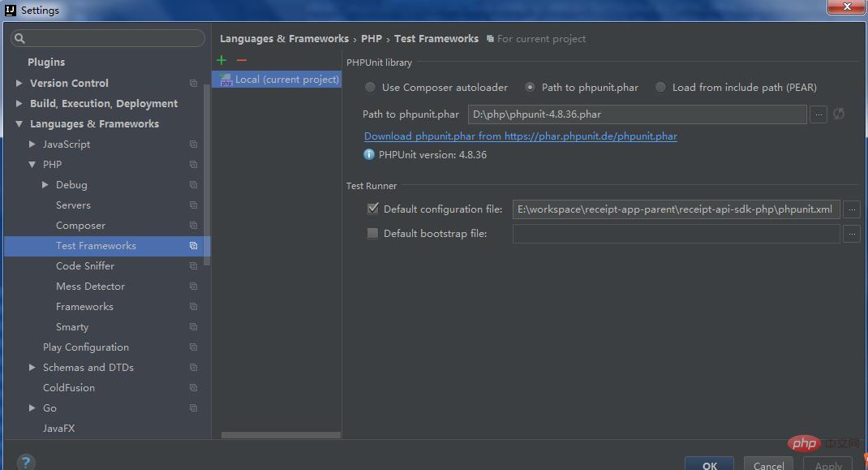Open the JavaFX settings page
This screenshot has height=470, width=868.
pos(58,429)
